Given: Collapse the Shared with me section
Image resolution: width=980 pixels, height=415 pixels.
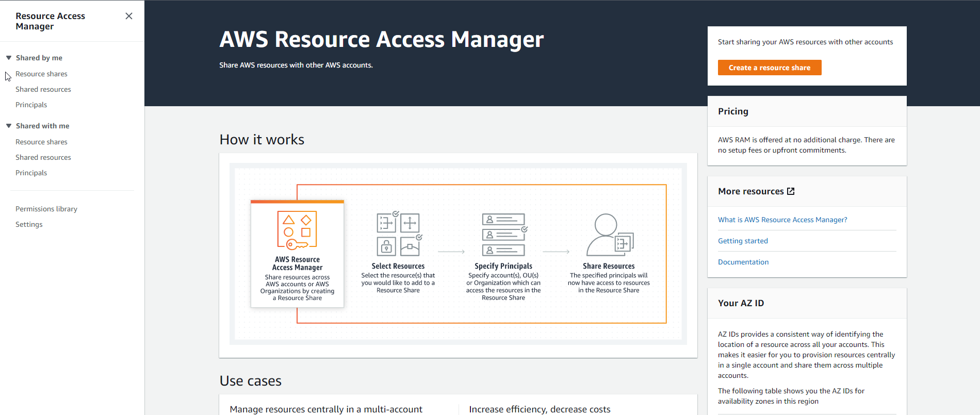Looking at the screenshot, I should tap(9, 126).
